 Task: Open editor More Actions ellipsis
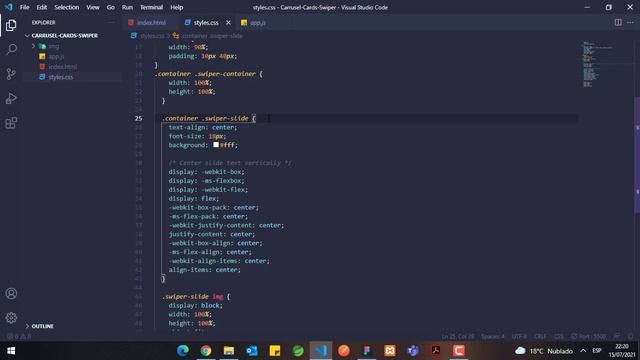click(x=630, y=22)
